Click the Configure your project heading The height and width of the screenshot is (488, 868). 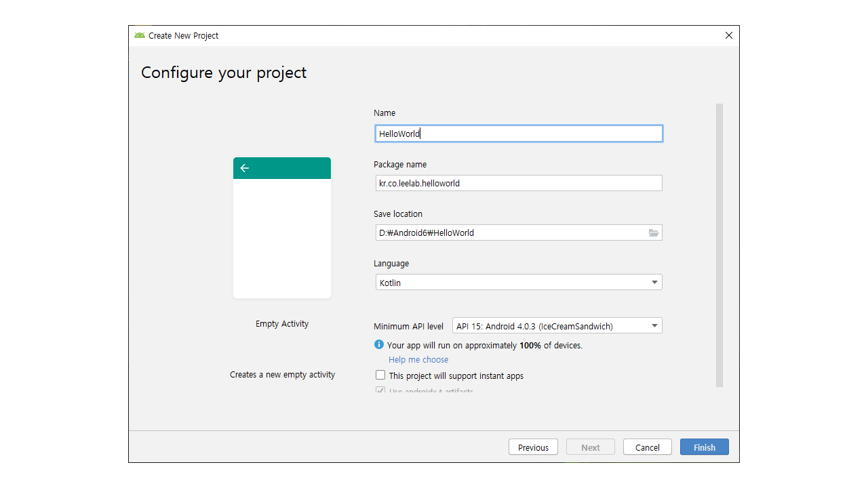(224, 73)
